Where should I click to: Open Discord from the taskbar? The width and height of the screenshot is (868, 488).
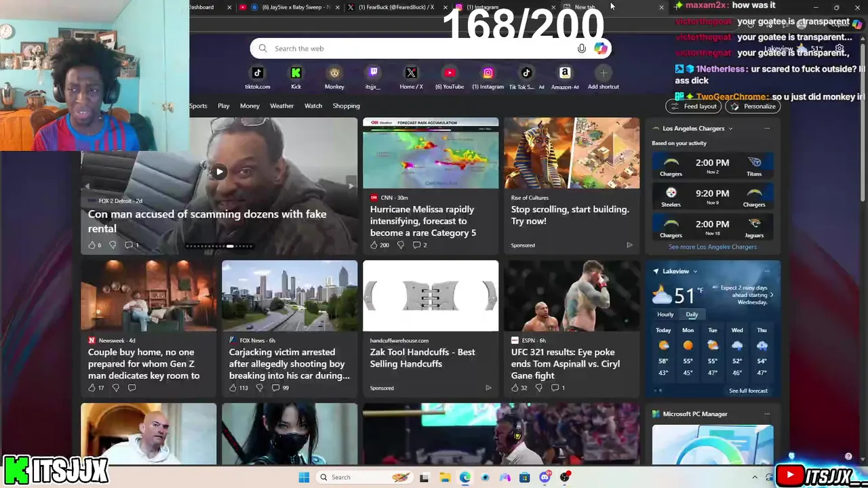(x=545, y=477)
